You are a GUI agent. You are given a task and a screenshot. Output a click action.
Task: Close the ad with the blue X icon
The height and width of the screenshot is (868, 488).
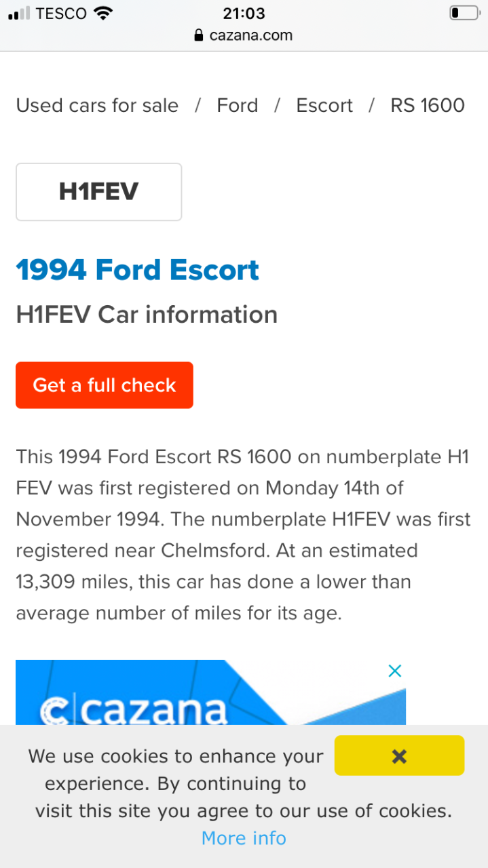394,671
